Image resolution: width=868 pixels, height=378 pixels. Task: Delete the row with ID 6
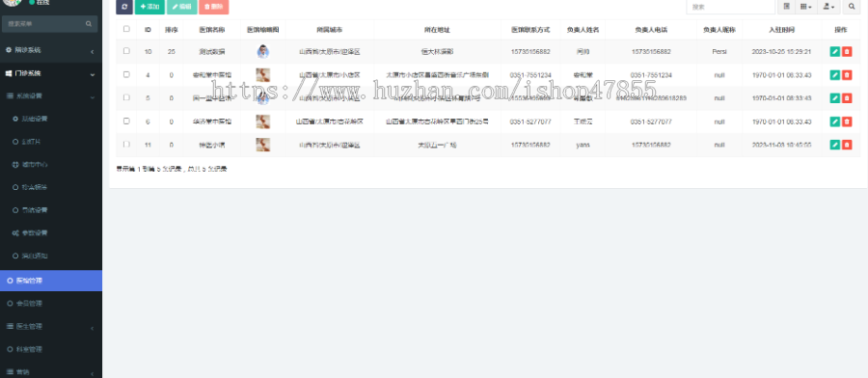pos(847,121)
